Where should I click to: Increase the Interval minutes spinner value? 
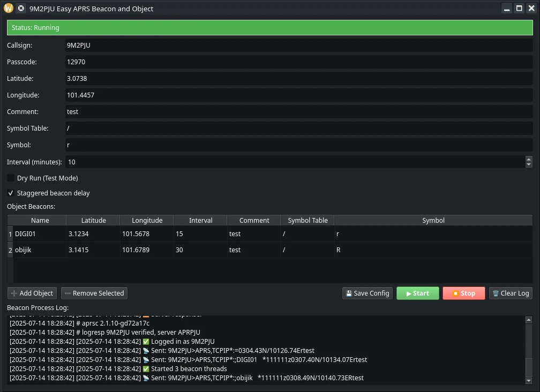click(x=529, y=159)
